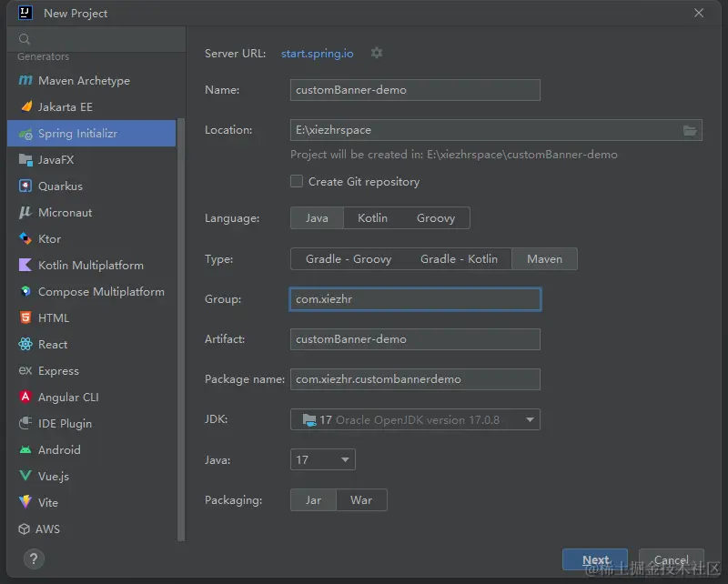
Task: Pick the Vite generator icon
Action: pyautogui.click(x=25, y=502)
